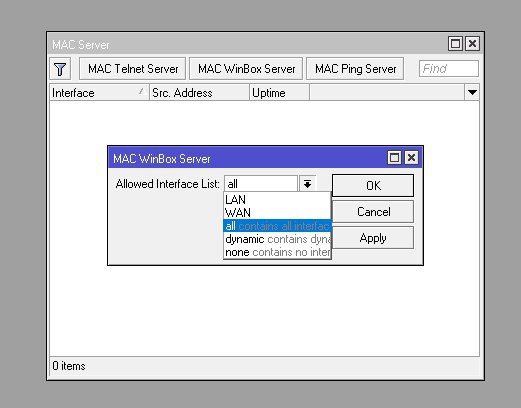Screen dimensions: 521x408
Task: Open the filter funnel icon
Action: tap(60, 69)
